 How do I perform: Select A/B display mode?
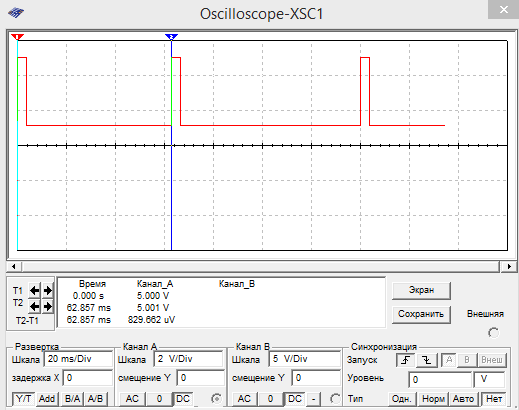click(95, 398)
